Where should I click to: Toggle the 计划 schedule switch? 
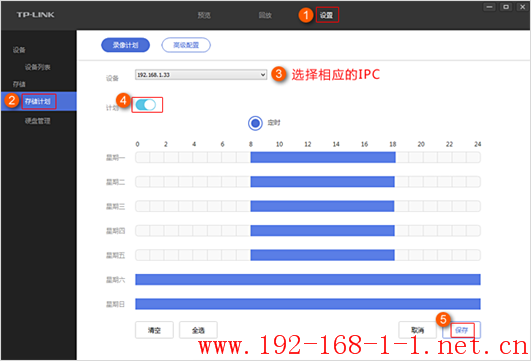click(146, 105)
